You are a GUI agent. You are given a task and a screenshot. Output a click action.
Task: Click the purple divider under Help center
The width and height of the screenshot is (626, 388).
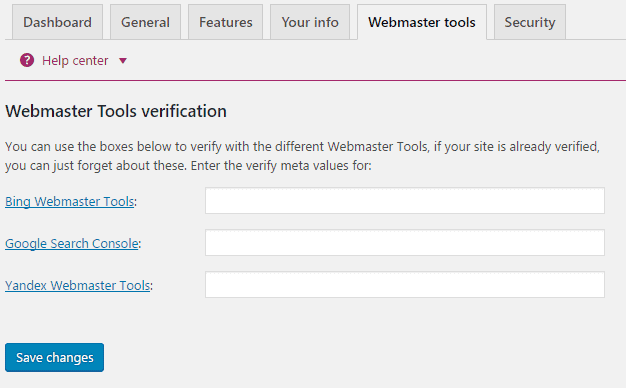315,80
